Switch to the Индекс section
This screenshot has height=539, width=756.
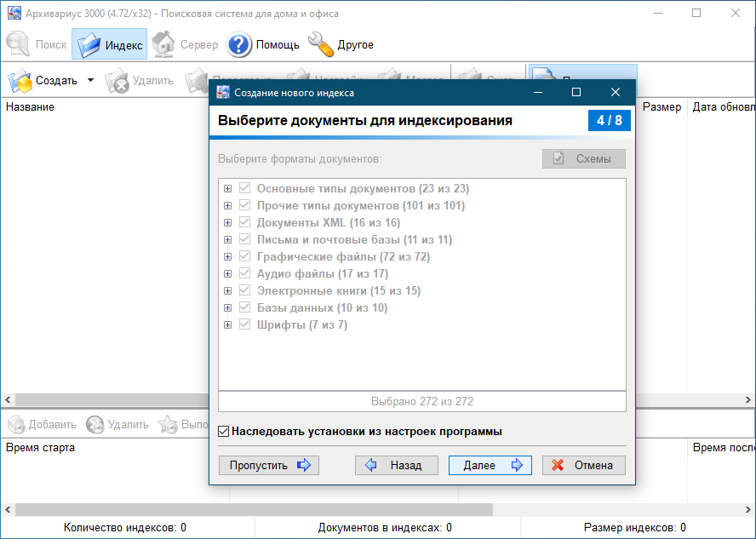pos(110,44)
